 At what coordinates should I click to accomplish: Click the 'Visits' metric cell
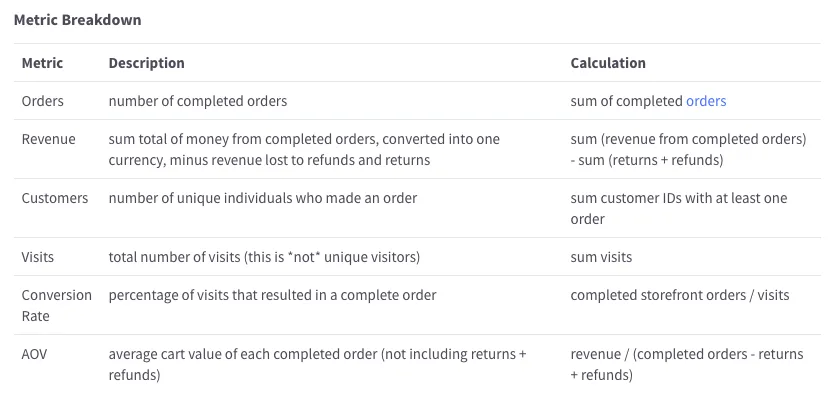pos(38,257)
